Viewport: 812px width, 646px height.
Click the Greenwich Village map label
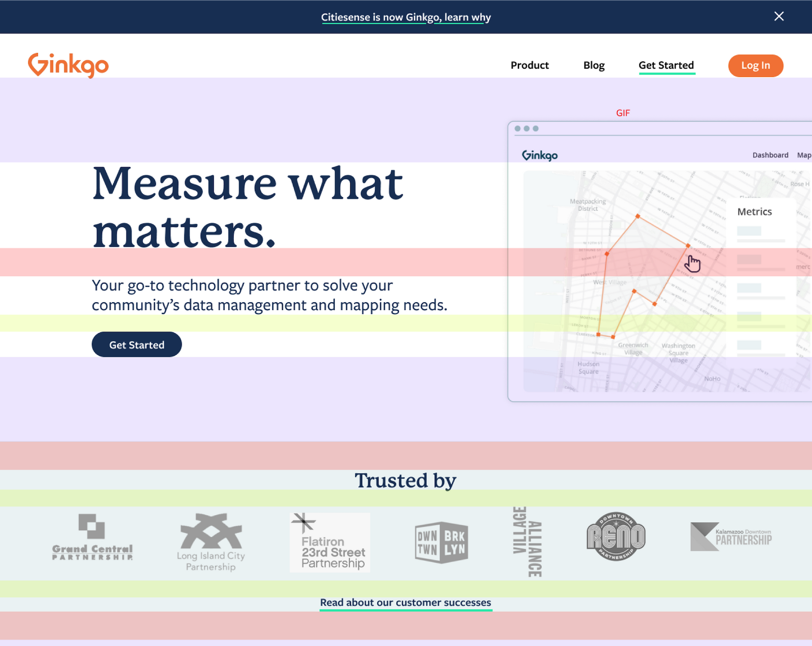pyautogui.click(x=633, y=349)
